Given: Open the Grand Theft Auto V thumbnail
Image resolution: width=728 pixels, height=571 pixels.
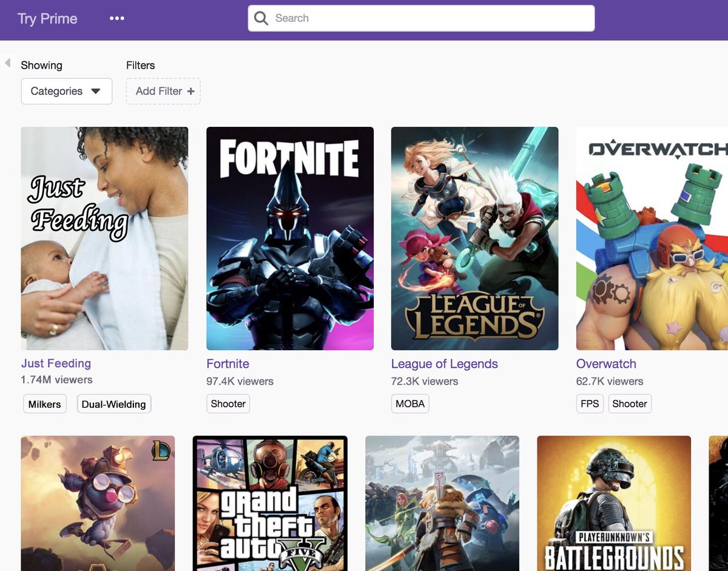Looking at the screenshot, I should tap(270, 504).
